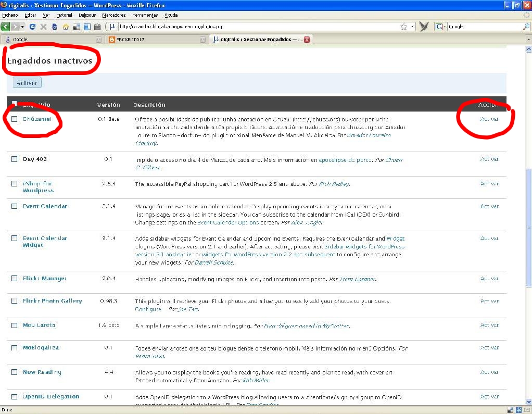
Task: Check the Meu Lareta checkbox
Action: coord(14,325)
